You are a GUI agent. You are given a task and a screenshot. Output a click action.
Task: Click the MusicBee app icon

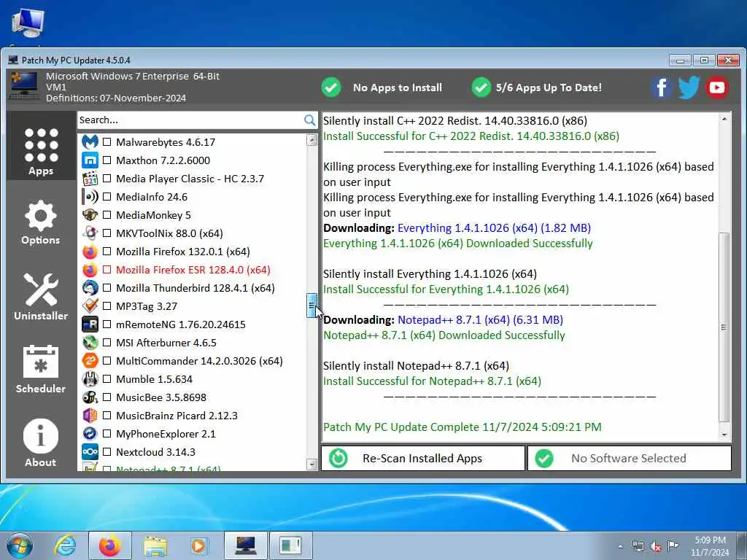[x=90, y=397]
